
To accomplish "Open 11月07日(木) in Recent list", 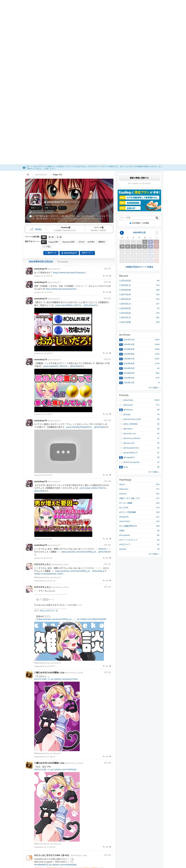I will tap(125, 295).
